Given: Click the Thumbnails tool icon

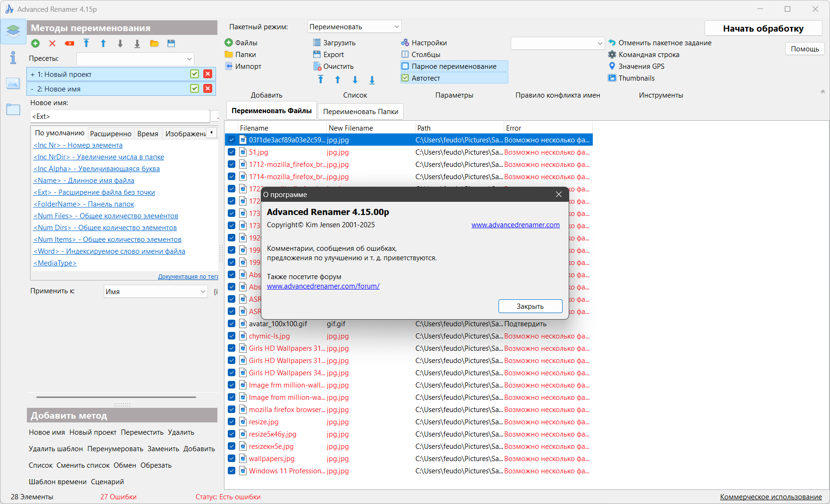Looking at the screenshot, I should [x=612, y=78].
